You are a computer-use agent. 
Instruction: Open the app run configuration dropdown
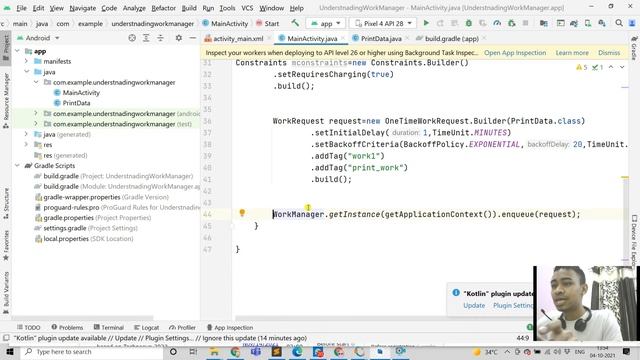326,24
